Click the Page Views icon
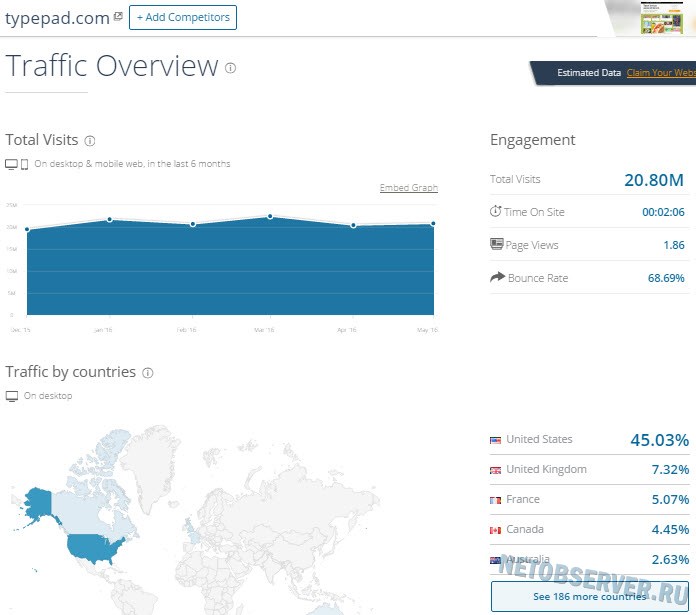The image size is (696, 615). 497,244
